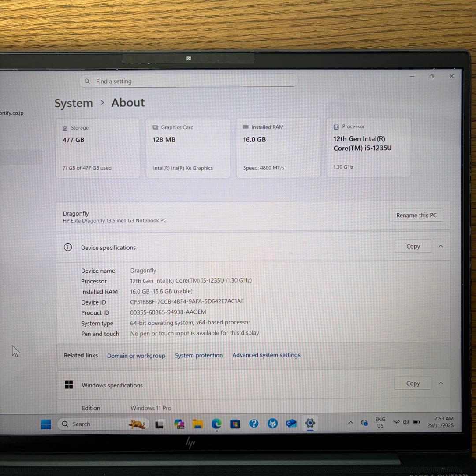Open the Get Help taskbar icon
The height and width of the screenshot is (476, 476).
254,424
